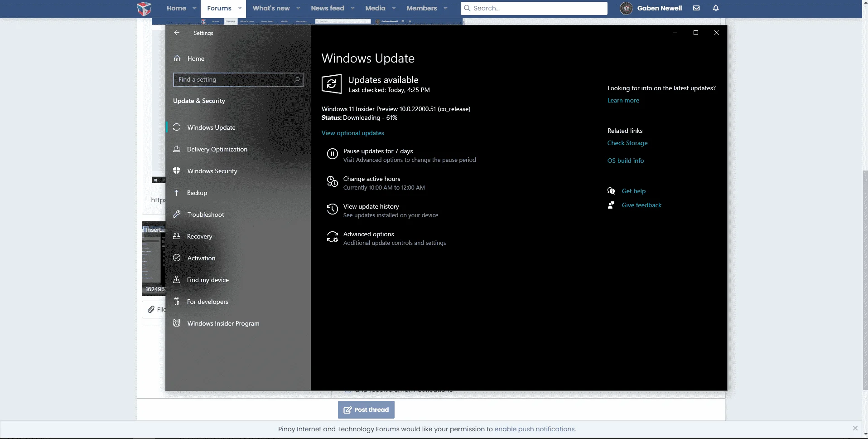Click the page vertical scrollbar
Screen dimensions: 868x439
pos(865,280)
